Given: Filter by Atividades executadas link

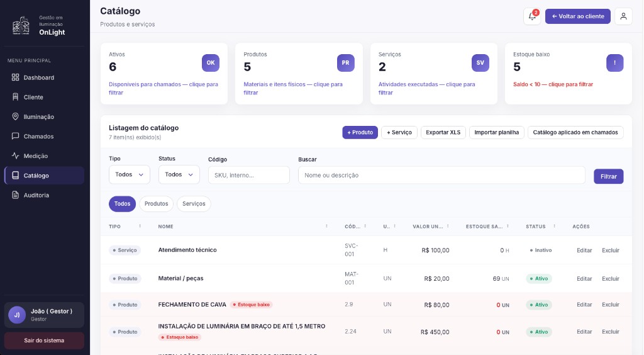Looking at the screenshot, I should [427, 88].
